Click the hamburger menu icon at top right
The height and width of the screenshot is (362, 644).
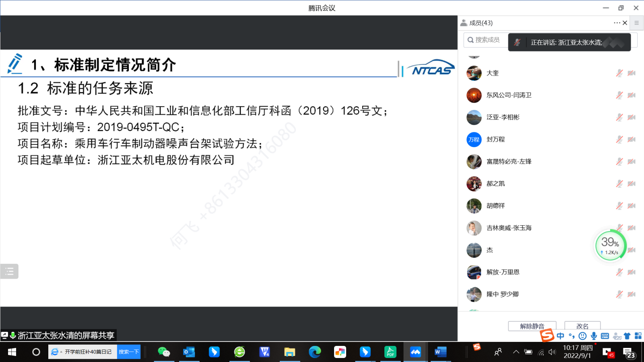pos(636,23)
